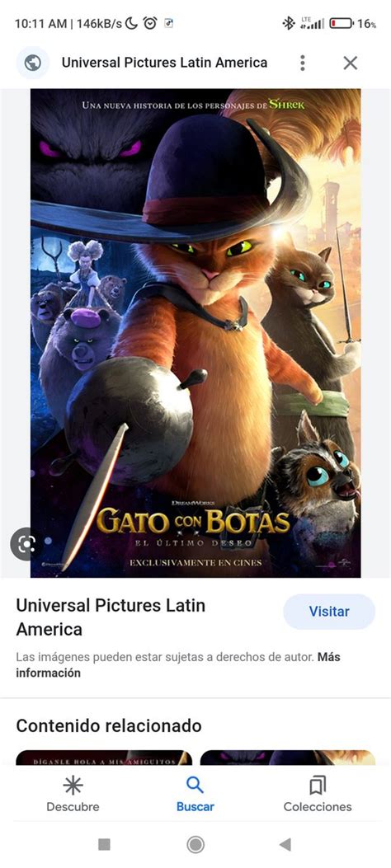The height and width of the screenshot is (868, 391).
Task: Switch to the Descubre tab
Action: [73, 794]
